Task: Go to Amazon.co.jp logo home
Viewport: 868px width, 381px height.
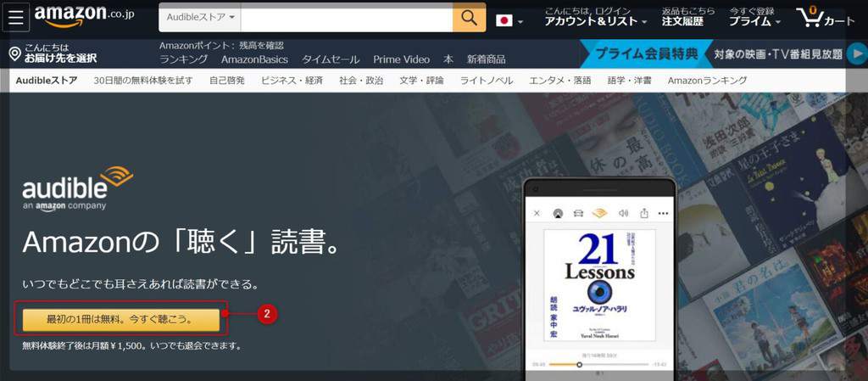Action: click(84, 15)
